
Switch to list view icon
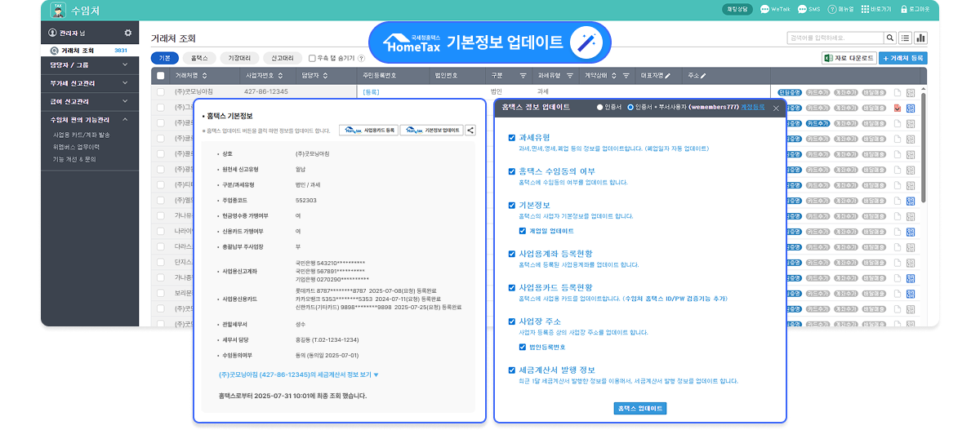[905, 38]
